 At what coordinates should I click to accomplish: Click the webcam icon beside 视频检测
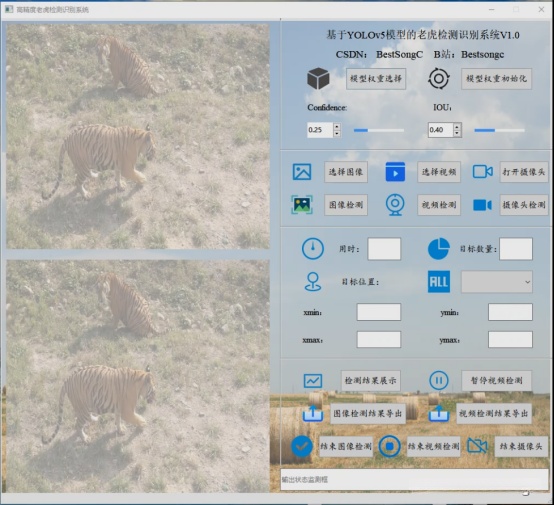[395, 205]
